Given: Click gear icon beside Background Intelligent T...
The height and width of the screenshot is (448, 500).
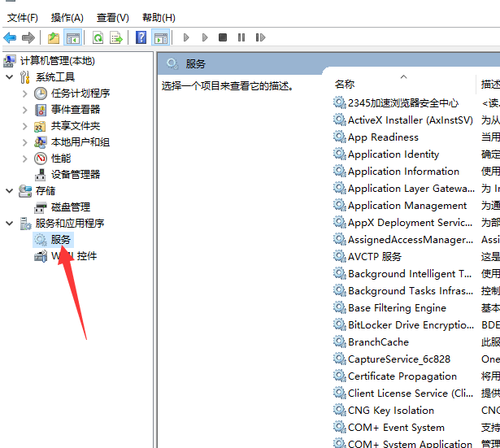Looking at the screenshot, I should [x=340, y=273].
